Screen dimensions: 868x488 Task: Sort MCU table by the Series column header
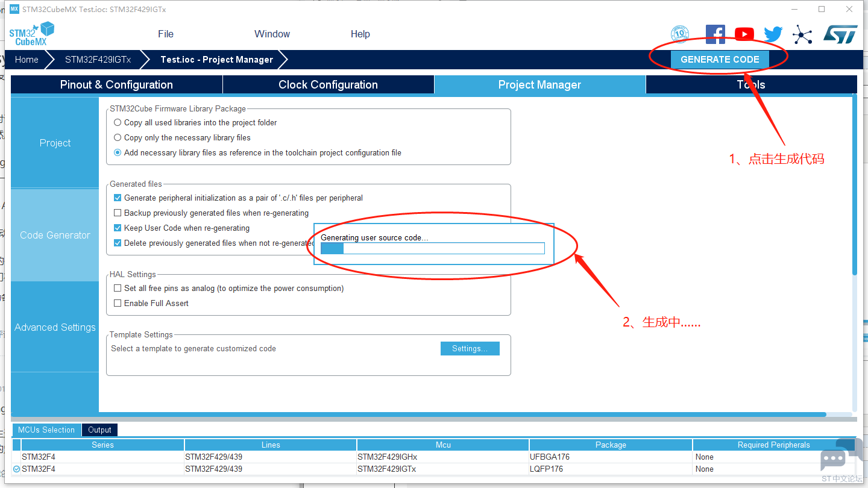102,445
